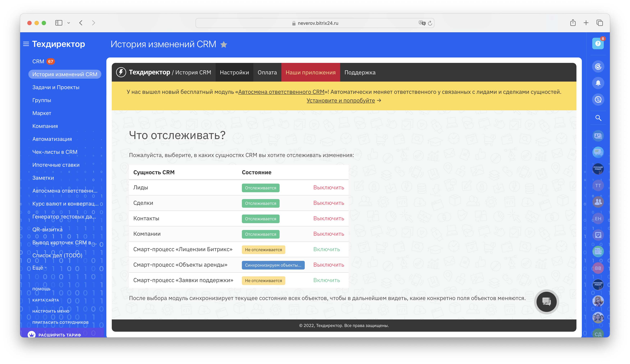Open the help widget with the 8 badge
The image size is (630, 364).
(598, 43)
